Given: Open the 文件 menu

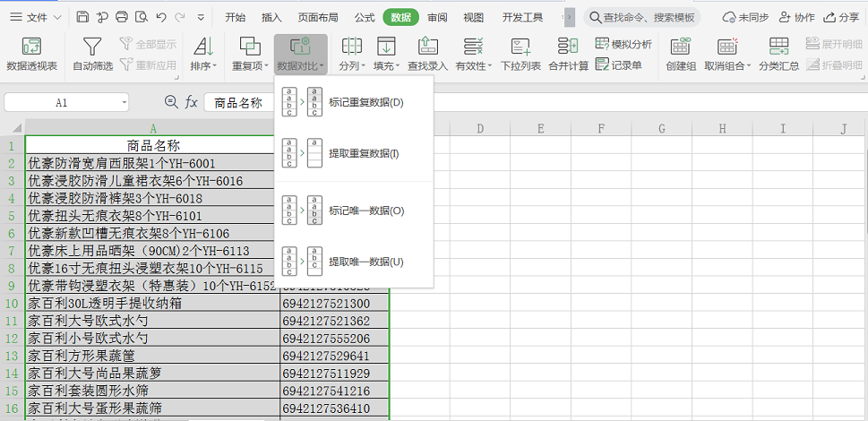Looking at the screenshot, I should click(36, 17).
